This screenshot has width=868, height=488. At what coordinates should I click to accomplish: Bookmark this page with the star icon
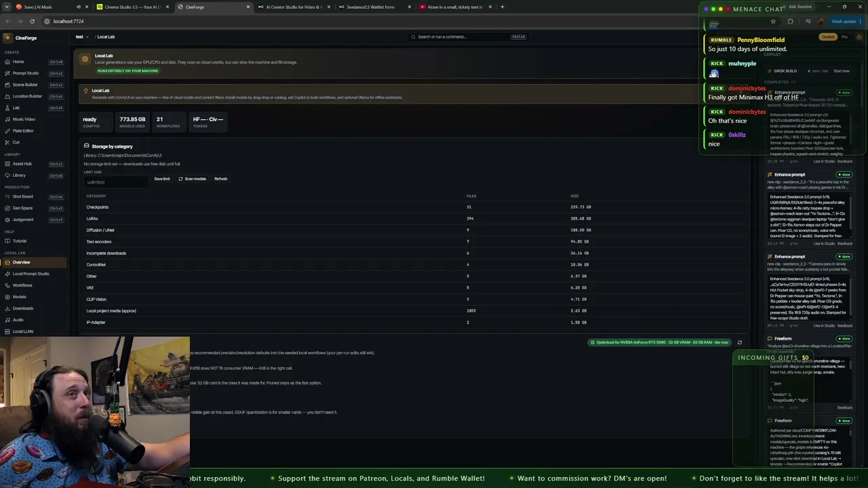773,21
